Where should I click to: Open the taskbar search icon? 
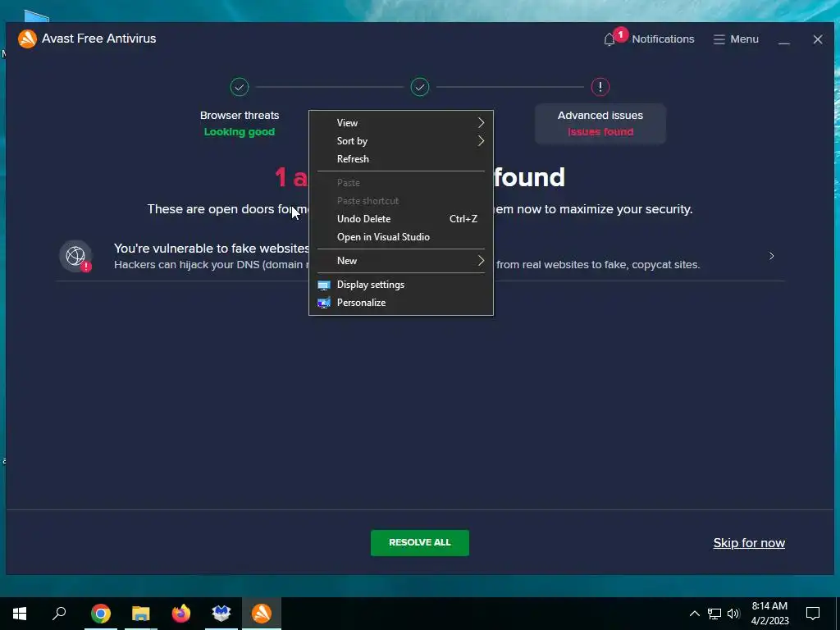click(x=59, y=614)
